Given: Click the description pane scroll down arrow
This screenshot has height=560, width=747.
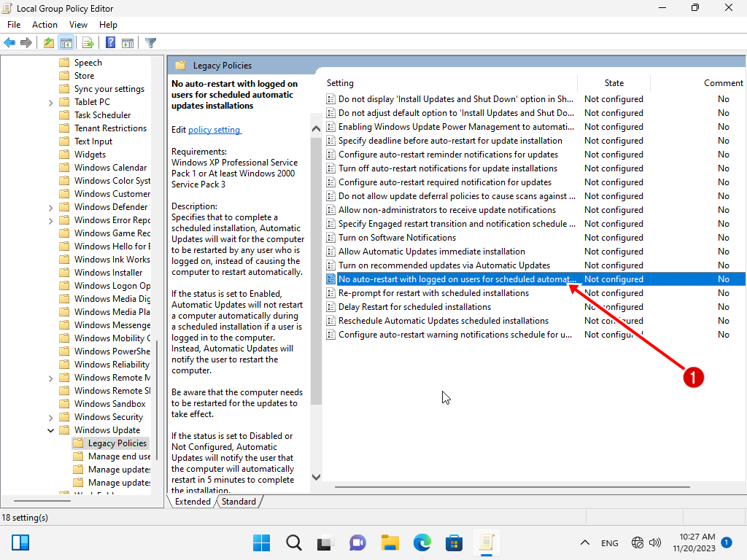Looking at the screenshot, I should tap(316, 477).
